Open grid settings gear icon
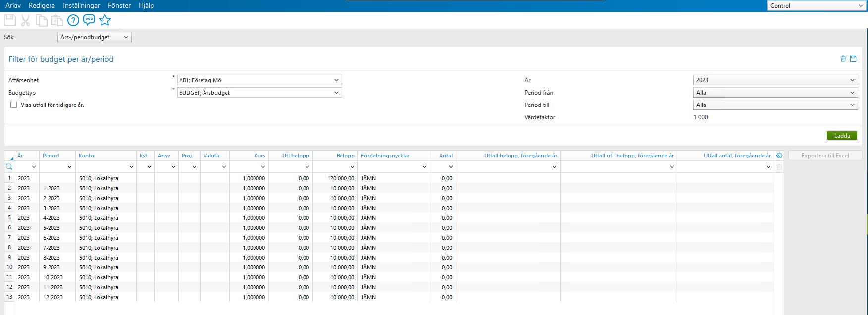The height and width of the screenshot is (315, 868). [x=779, y=156]
